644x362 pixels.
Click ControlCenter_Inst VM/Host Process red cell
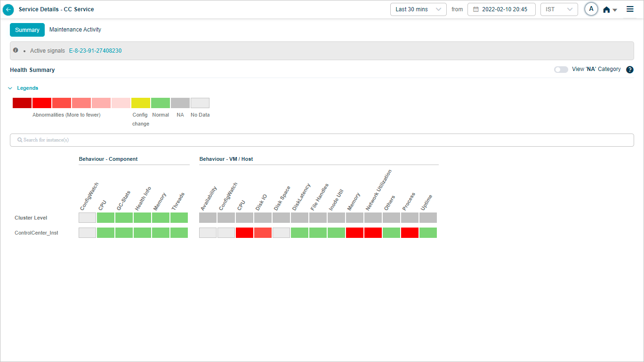(410, 233)
